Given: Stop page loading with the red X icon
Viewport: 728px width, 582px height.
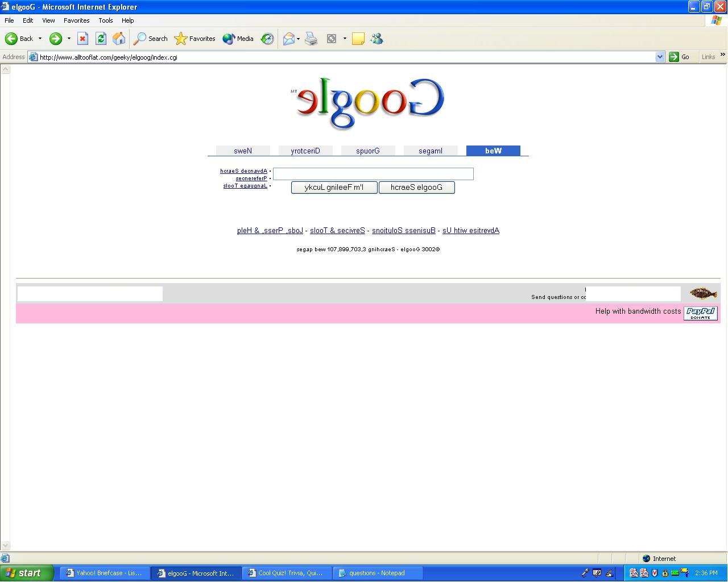Looking at the screenshot, I should pyautogui.click(x=82, y=39).
